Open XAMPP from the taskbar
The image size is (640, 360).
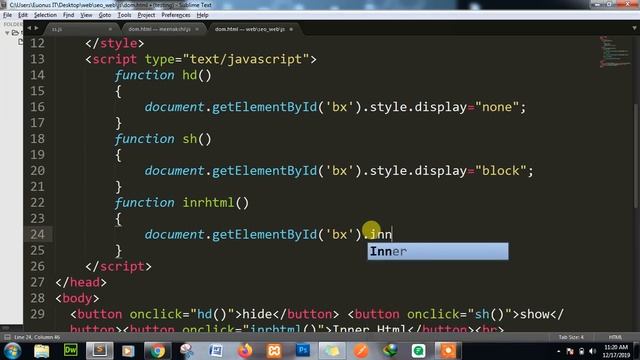coord(274,351)
